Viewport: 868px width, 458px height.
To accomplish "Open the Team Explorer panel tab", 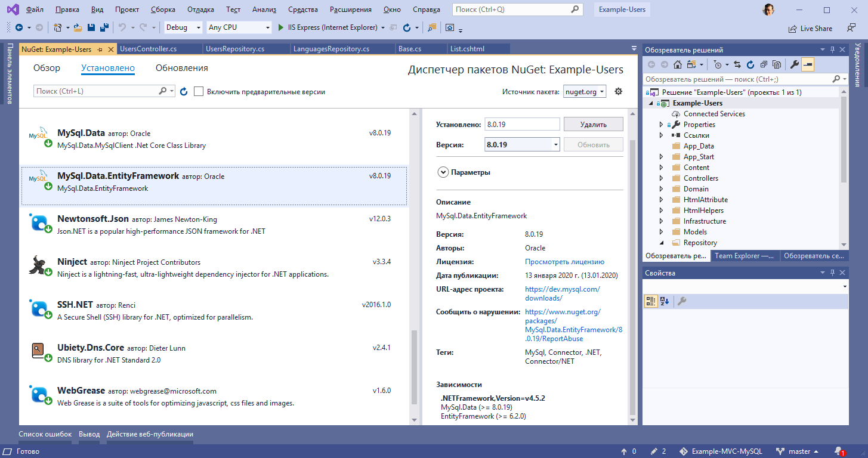I will click(745, 256).
